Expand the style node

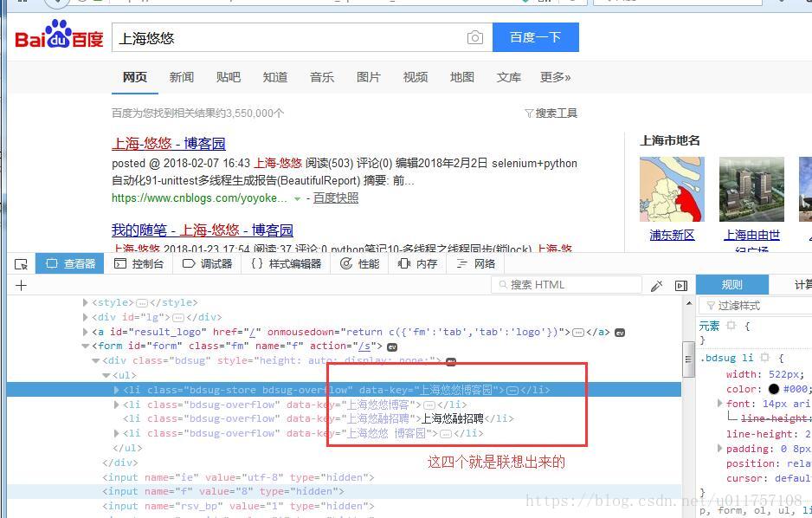(x=86, y=302)
